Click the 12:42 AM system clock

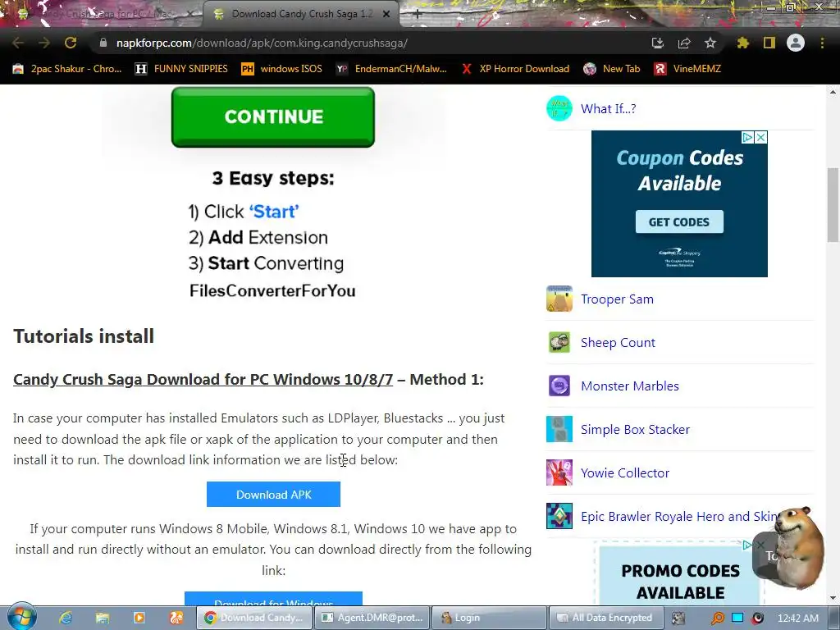pos(797,619)
